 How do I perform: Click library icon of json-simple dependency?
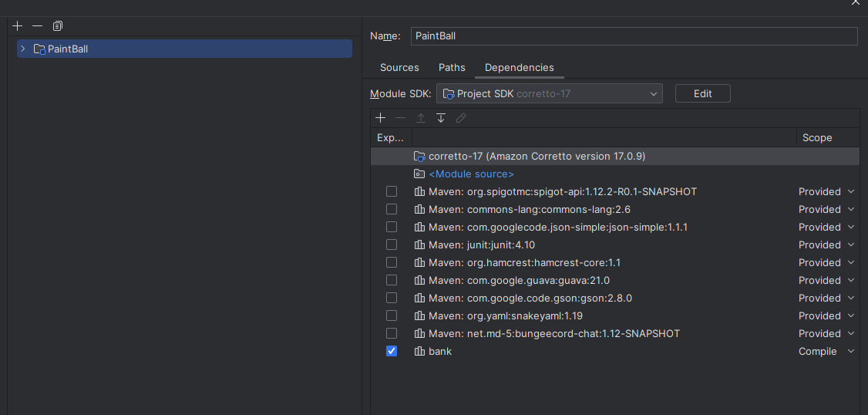(x=419, y=227)
